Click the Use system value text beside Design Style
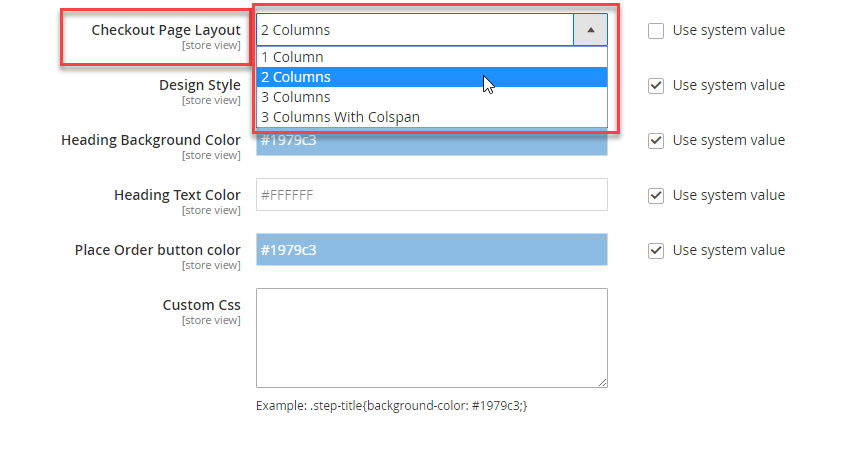 pos(729,85)
